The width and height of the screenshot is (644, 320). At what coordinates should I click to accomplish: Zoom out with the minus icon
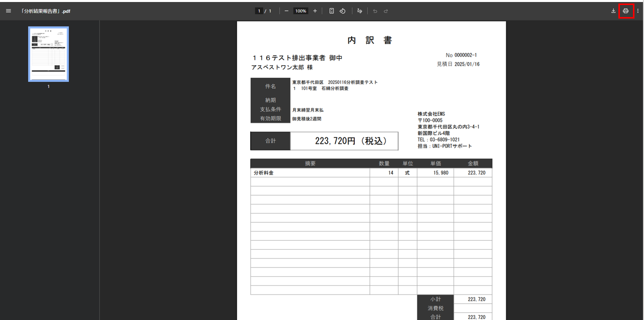[286, 11]
